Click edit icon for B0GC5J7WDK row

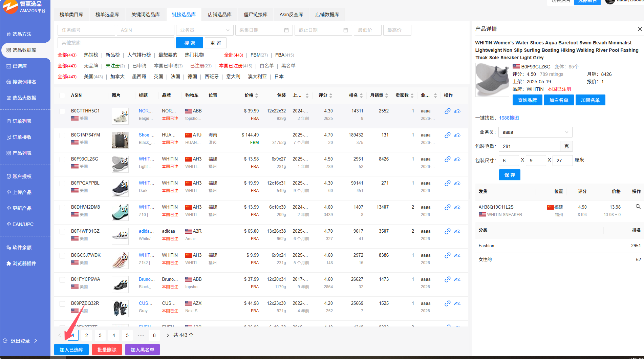(x=457, y=255)
